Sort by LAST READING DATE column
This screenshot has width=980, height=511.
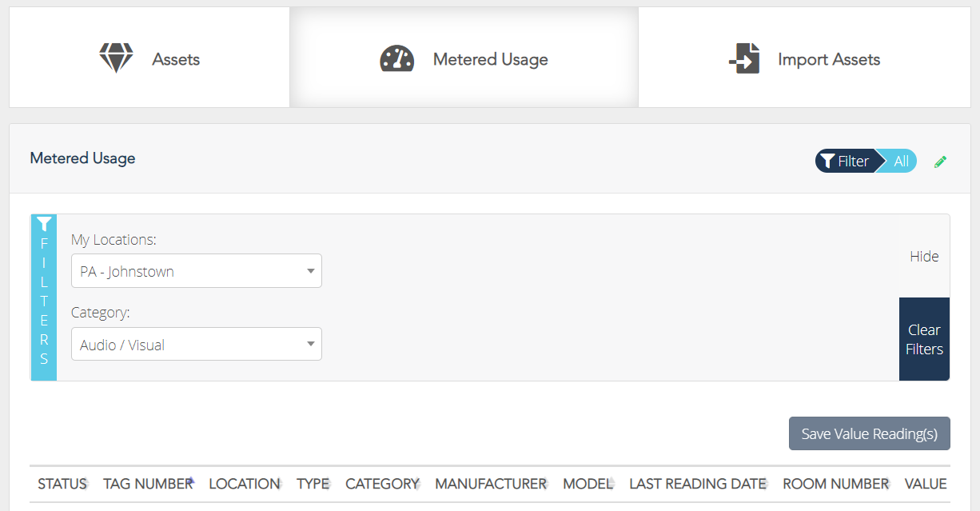698,484
